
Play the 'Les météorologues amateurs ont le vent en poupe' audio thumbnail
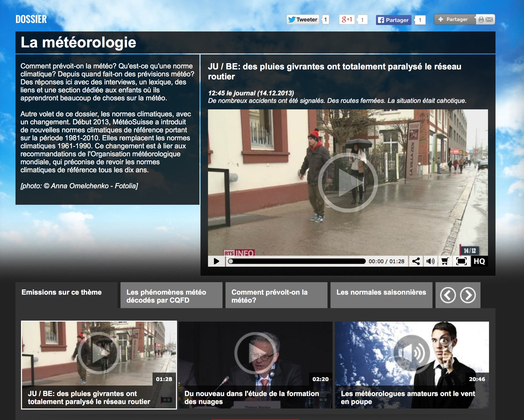click(x=412, y=365)
